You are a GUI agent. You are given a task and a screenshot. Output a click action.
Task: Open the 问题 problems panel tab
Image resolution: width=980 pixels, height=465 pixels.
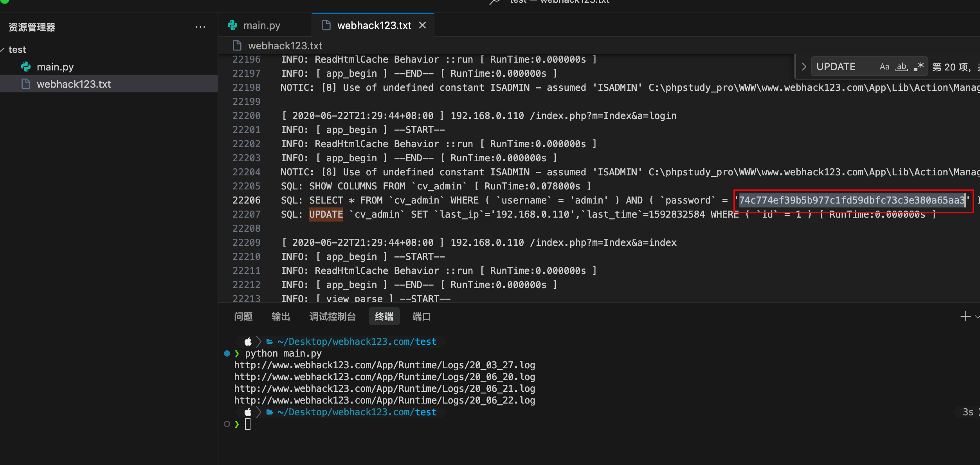(x=243, y=316)
